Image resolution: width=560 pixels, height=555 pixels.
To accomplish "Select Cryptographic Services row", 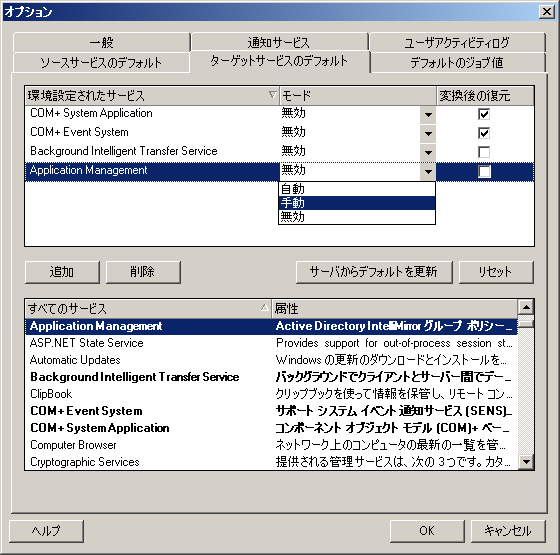I will [x=271, y=462].
